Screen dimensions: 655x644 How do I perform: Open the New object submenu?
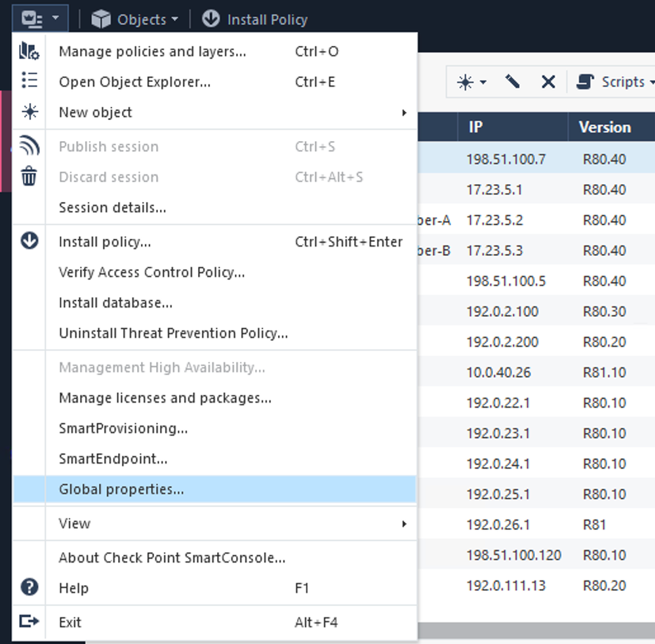(214, 112)
